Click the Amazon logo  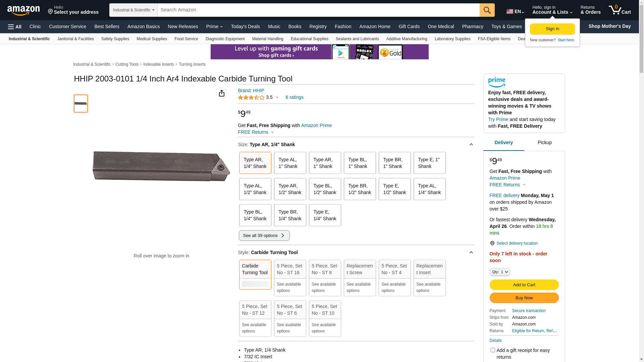click(23, 10)
